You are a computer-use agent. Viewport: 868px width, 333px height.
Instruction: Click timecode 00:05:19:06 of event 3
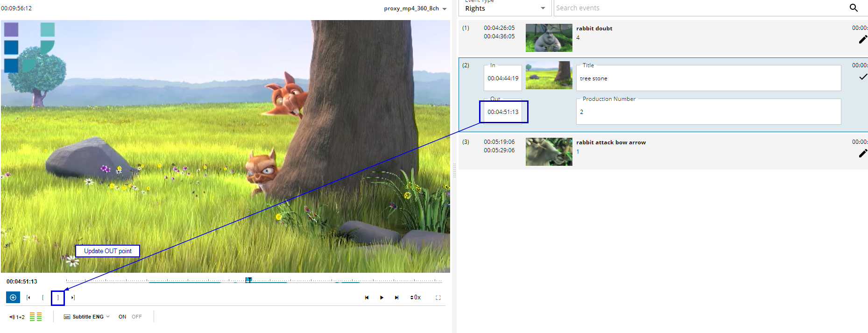pyautogui.click(x=499, y=142)
